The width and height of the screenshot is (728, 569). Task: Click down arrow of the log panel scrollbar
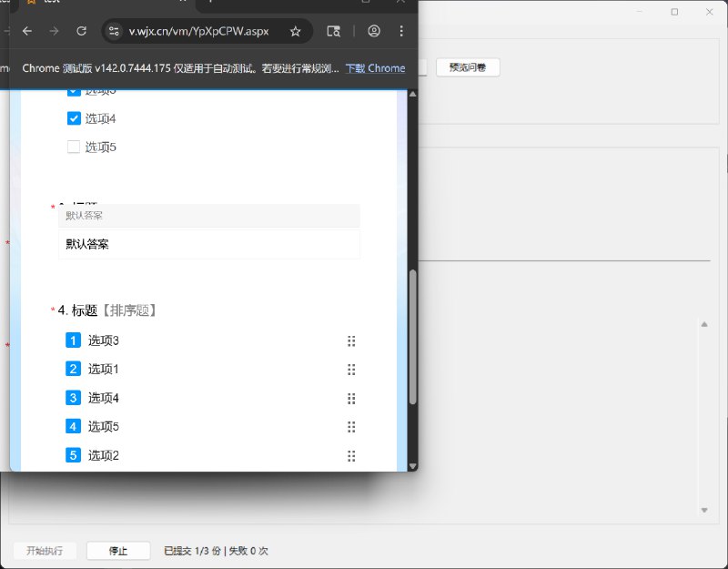pos(703,510)
